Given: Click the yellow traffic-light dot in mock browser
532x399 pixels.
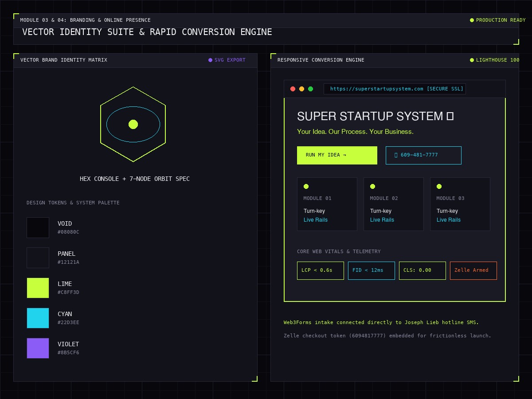Looking at the screenshot, I should (x=301, y=89).
